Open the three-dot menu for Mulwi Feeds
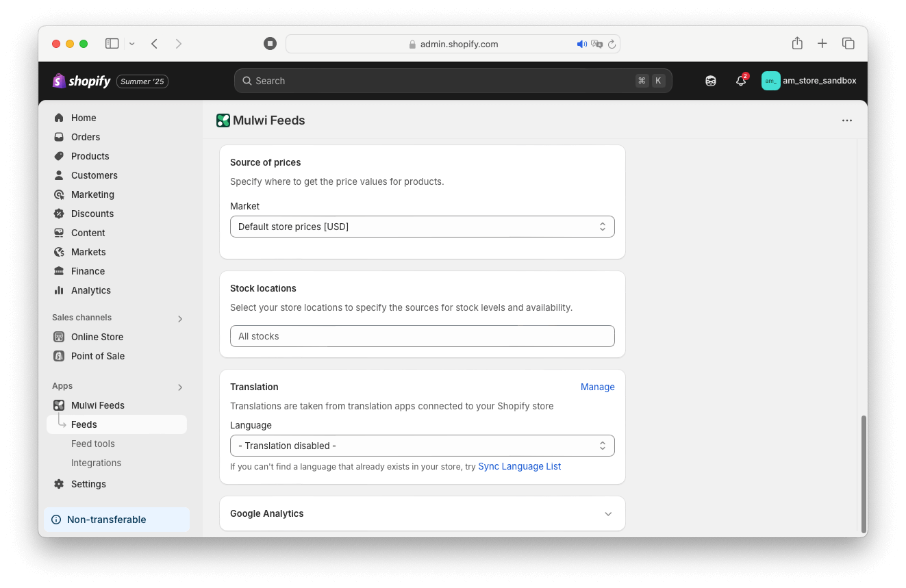 (x=846, y=120)
